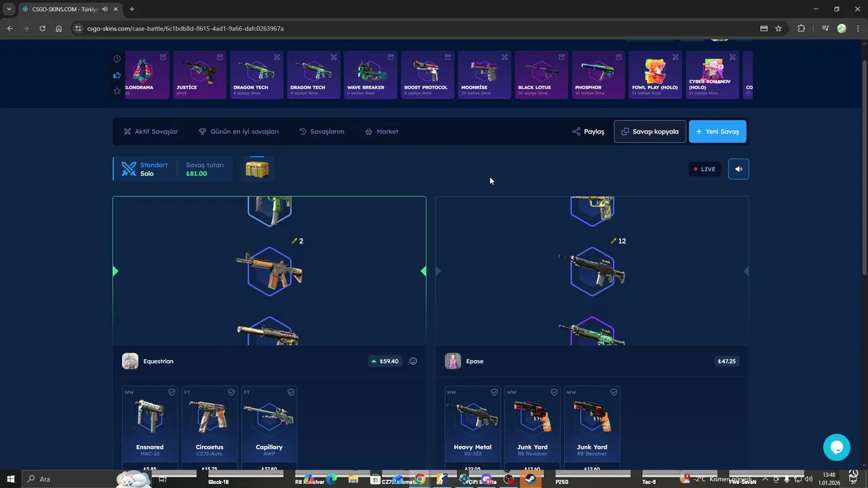Click the browser back arrow
The width and height of the screenshot is (868, 488).
[x=9, y=28]
